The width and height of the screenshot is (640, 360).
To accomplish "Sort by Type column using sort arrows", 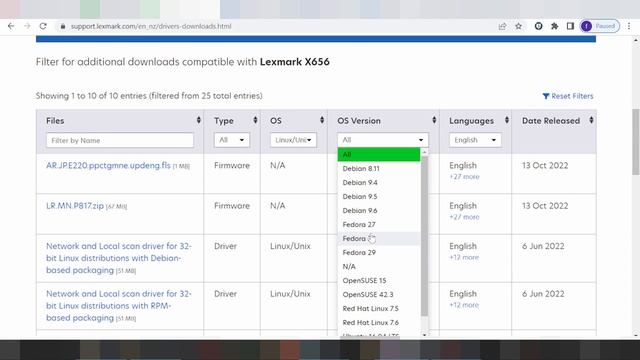I will tap(256, 120).
